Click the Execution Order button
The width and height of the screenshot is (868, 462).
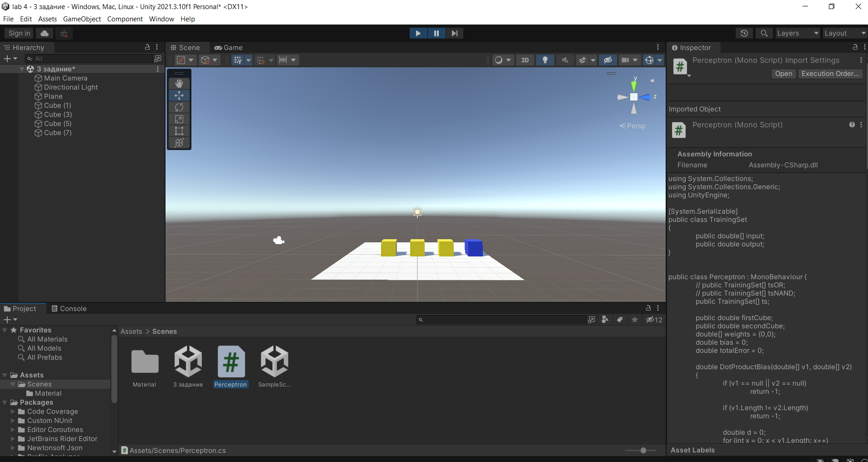830,74
